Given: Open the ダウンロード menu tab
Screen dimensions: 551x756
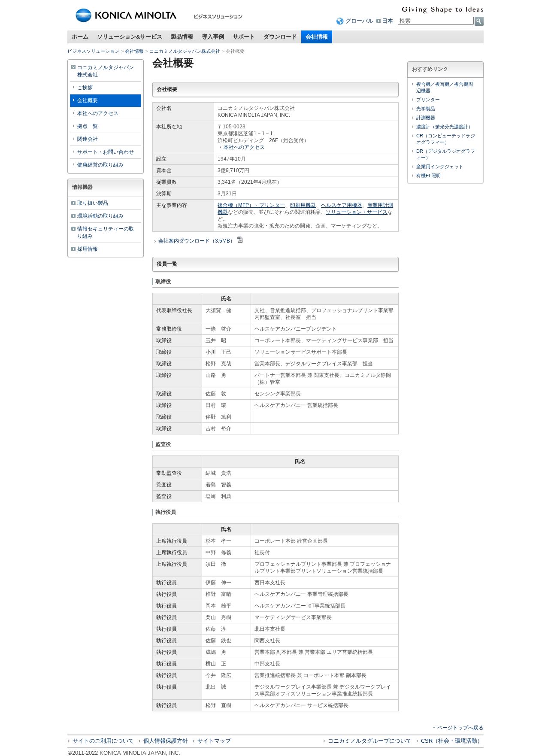Looking at the screenshot, I should tap(280, 37).
